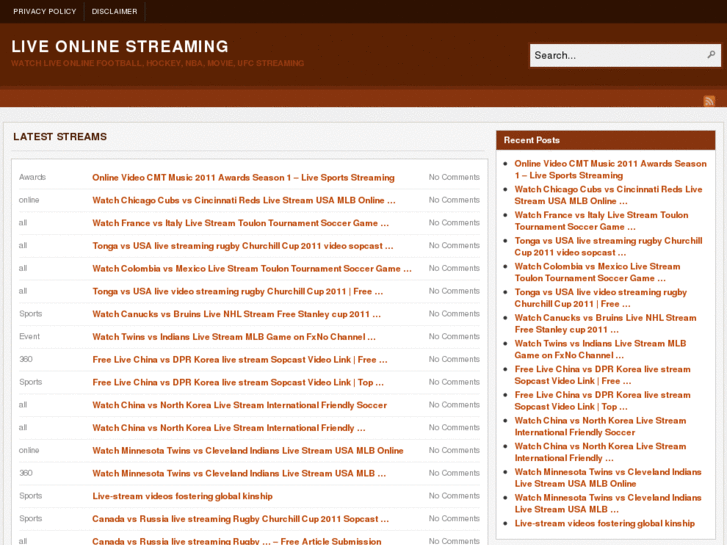Click the Event category label

29,336
